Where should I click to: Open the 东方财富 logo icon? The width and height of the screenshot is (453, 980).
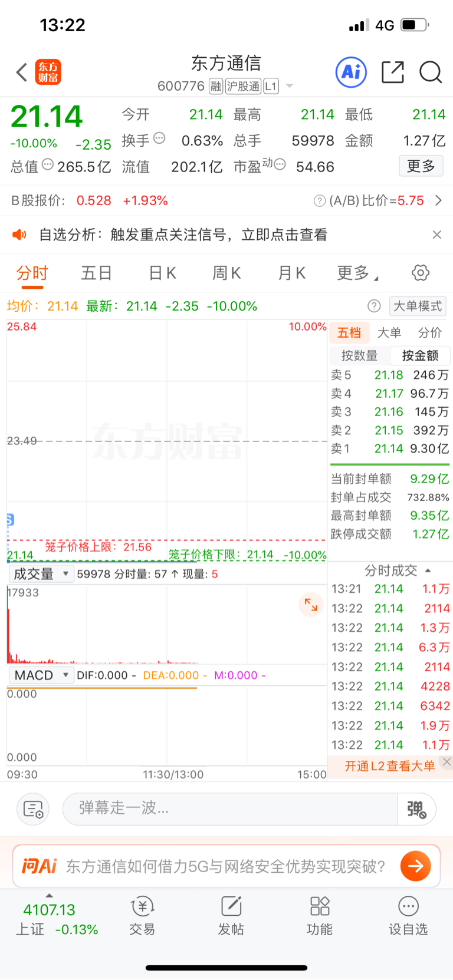(48, 72)
